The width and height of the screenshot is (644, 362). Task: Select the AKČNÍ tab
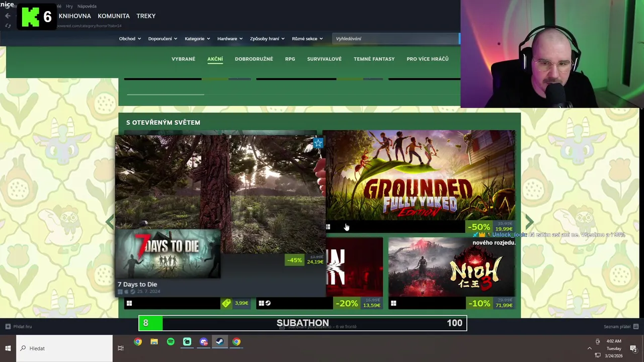(x=215, y=59)
